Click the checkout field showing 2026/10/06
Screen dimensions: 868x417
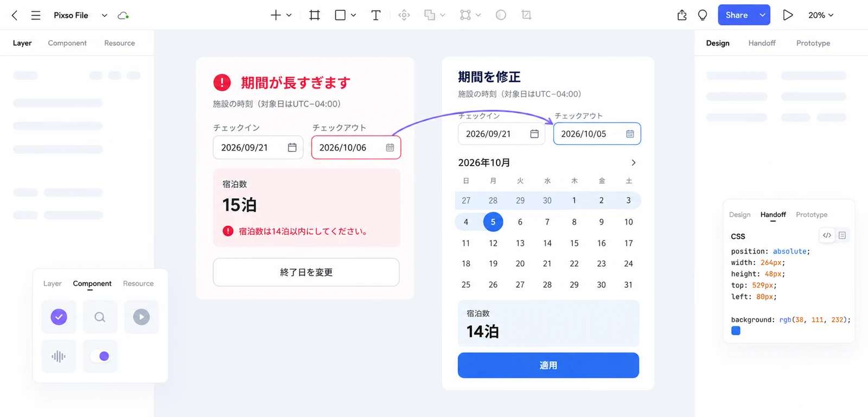click(356, 147)
